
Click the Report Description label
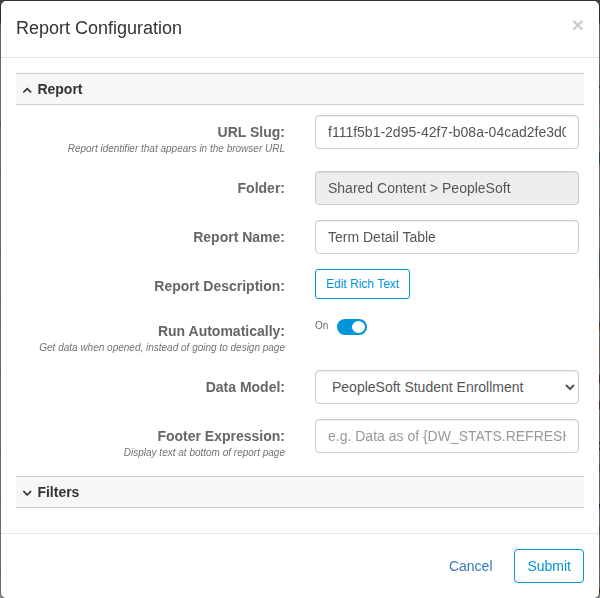[x=219, y=286]
